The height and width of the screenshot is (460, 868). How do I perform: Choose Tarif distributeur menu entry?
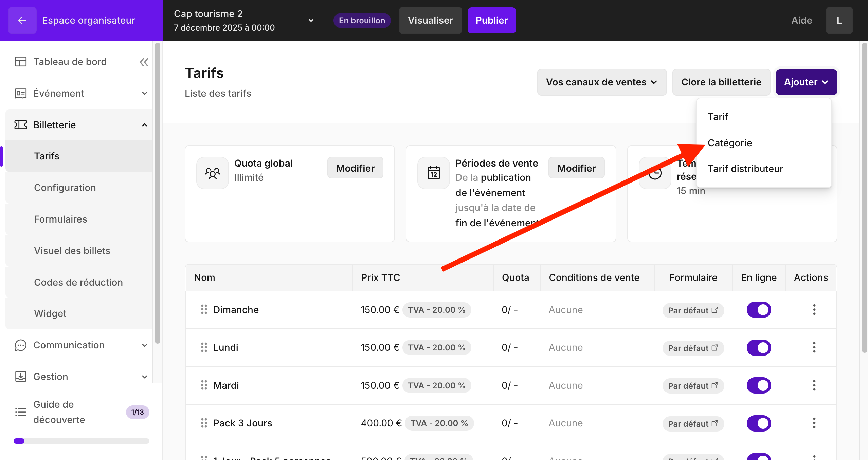click(745, 169)
